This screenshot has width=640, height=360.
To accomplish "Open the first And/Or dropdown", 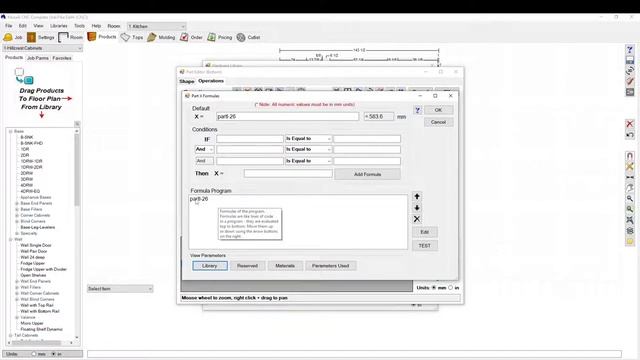I will coord(204,149).
